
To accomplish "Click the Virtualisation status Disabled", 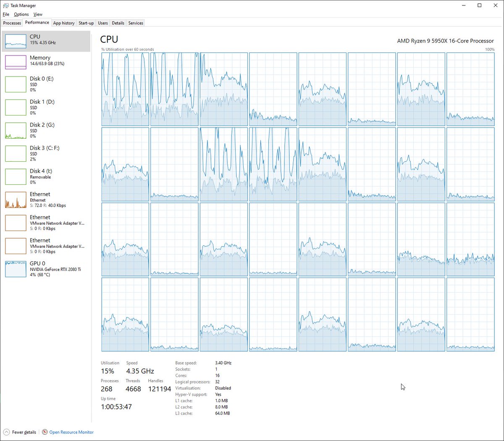I will [x=223, y=388].
